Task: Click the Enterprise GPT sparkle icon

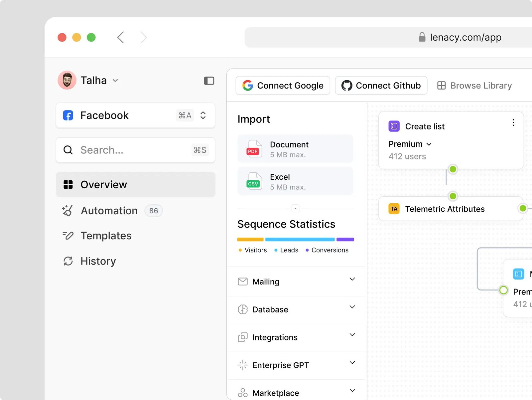Action: click(x=243, y=365)
